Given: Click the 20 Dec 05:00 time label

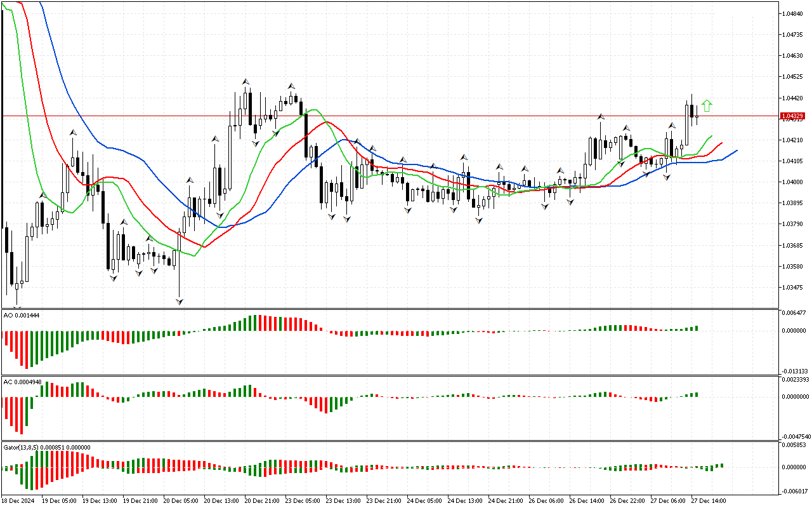Looking at the screenshot, I should pyautogui.click(x=181, y=501).
